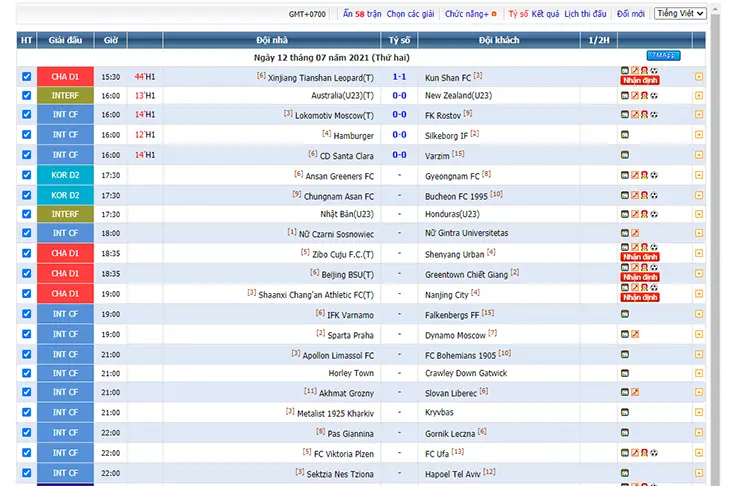Click the Giờ column header
750x486 pixels.
(111, 40)
